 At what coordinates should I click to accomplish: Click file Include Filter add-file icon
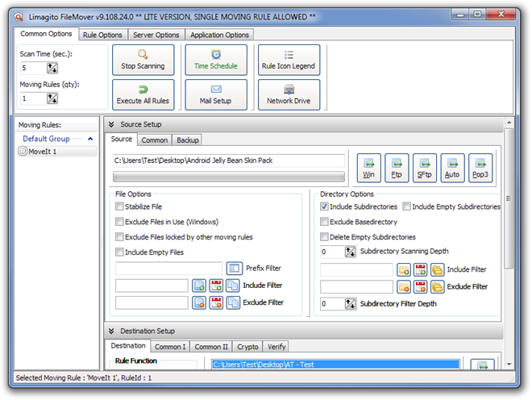tap(199, 285)
